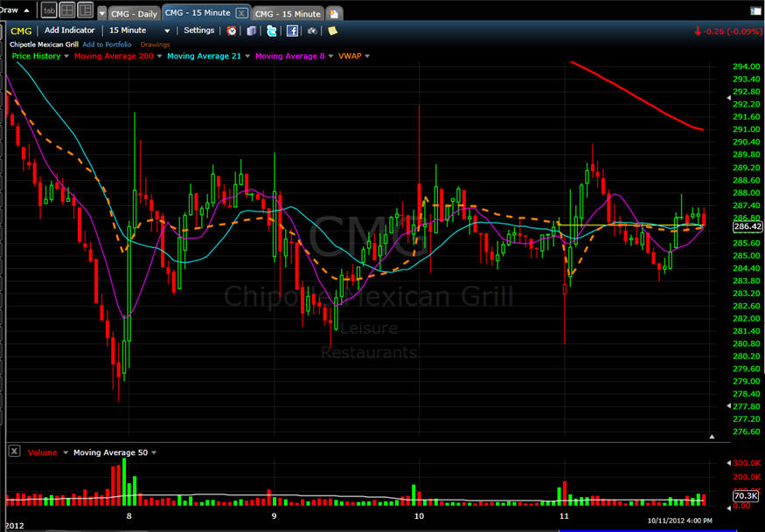Expand the Volume indicator options arrow

pyautogui.click(x=66, y=453)
